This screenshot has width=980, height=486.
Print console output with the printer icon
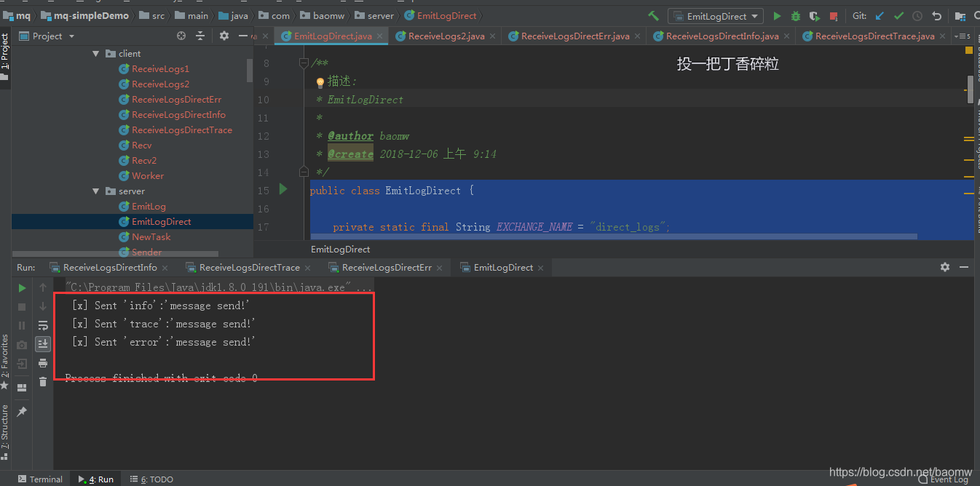coord(43,363)
